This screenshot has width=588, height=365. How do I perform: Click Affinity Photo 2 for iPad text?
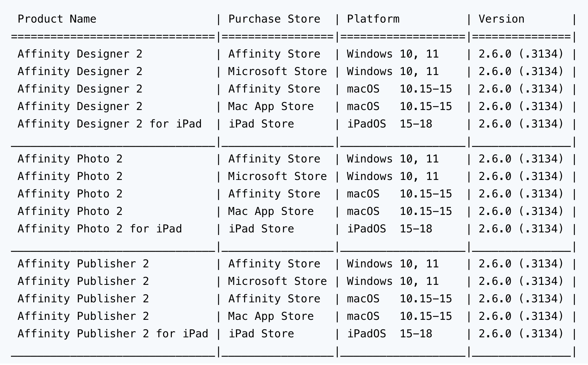(x=100, y=229)
